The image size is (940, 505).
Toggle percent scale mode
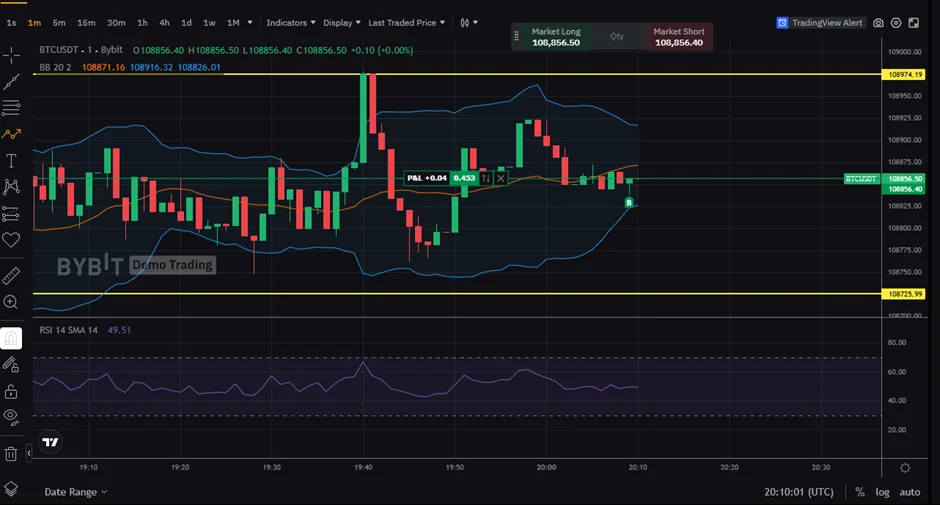click(x=860, y=492)
